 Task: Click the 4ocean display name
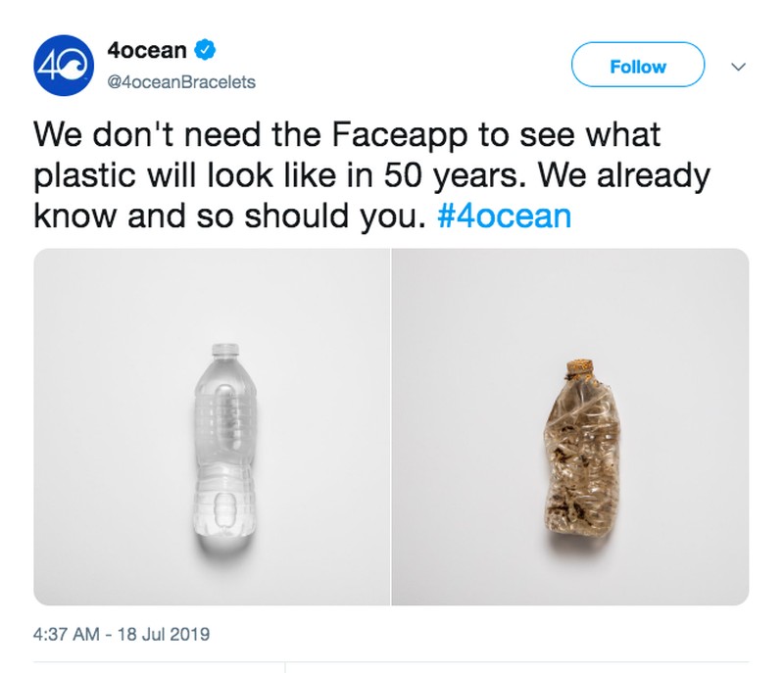coord(147,48)
